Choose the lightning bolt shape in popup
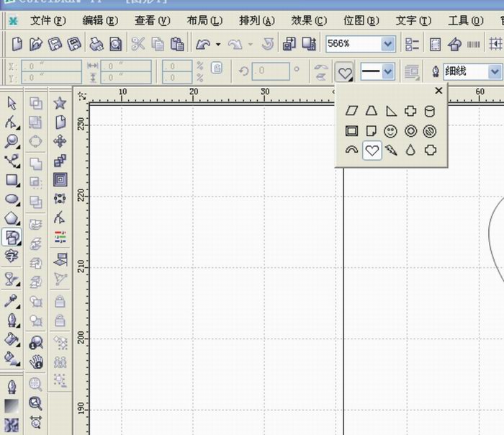The width and height of the screenshot is (504, 435). coord(391,150)
